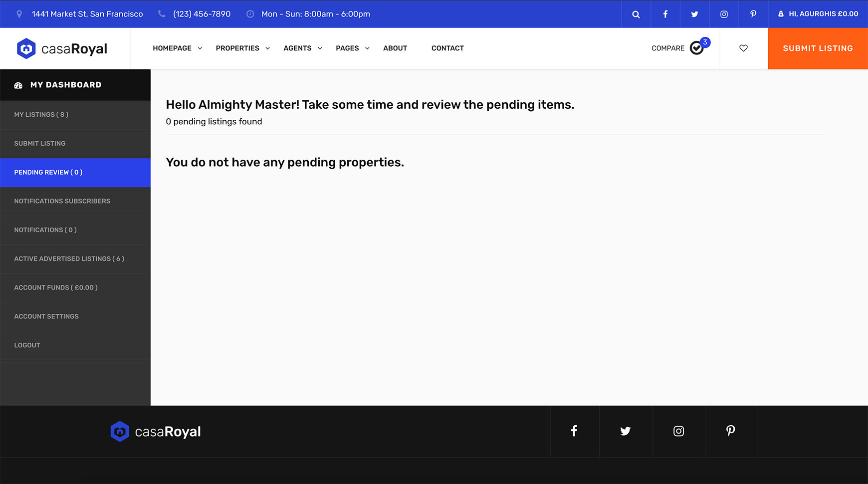Expand the Properties menu chevron

click(267, 48)
